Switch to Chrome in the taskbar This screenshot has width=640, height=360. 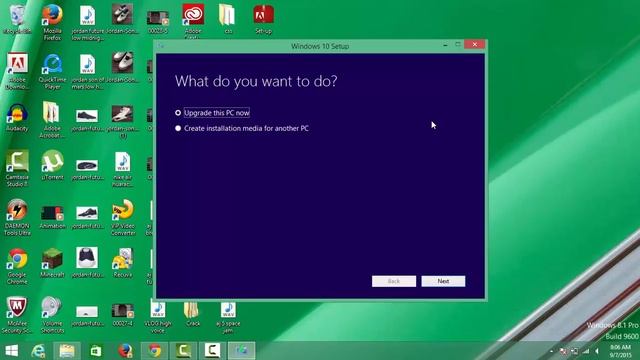click(155, 351)
